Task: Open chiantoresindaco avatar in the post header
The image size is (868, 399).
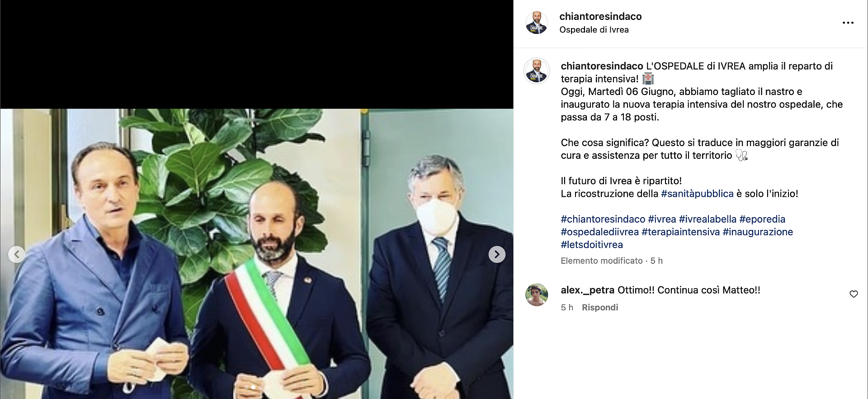Action: point(537,23)
